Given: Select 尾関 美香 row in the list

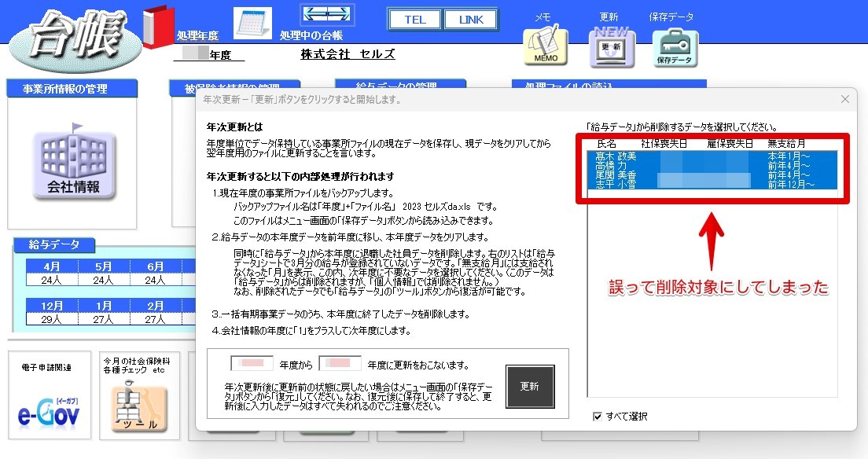Looking at the screenshot, I should click(712, 175).
